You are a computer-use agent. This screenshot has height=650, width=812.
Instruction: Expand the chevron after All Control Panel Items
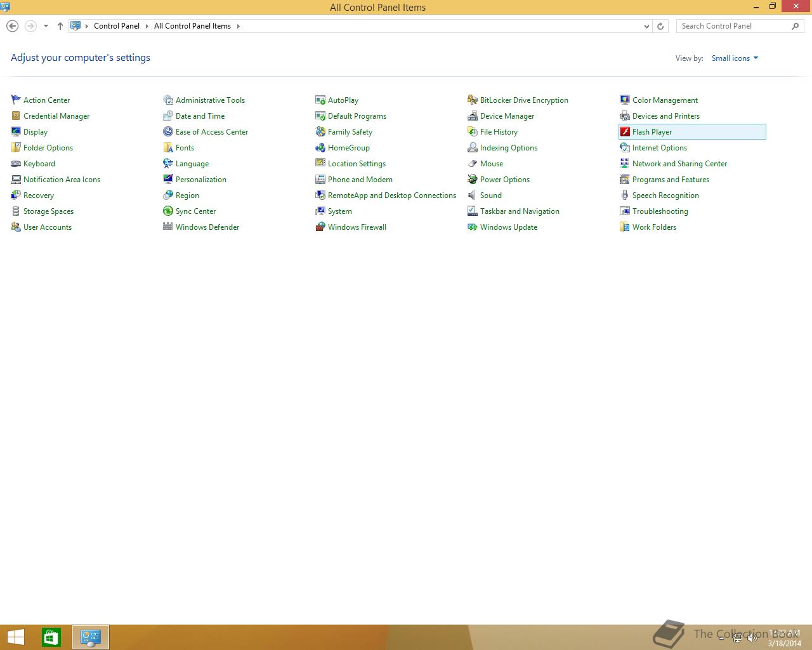pos(239,26)
